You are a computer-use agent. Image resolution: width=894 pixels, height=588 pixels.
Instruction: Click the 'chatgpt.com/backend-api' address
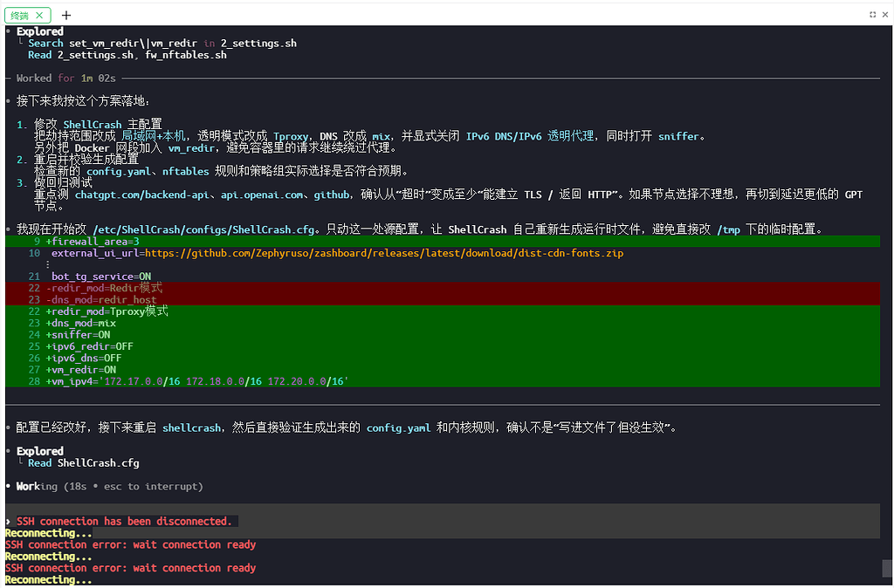(x=142, y=195)
